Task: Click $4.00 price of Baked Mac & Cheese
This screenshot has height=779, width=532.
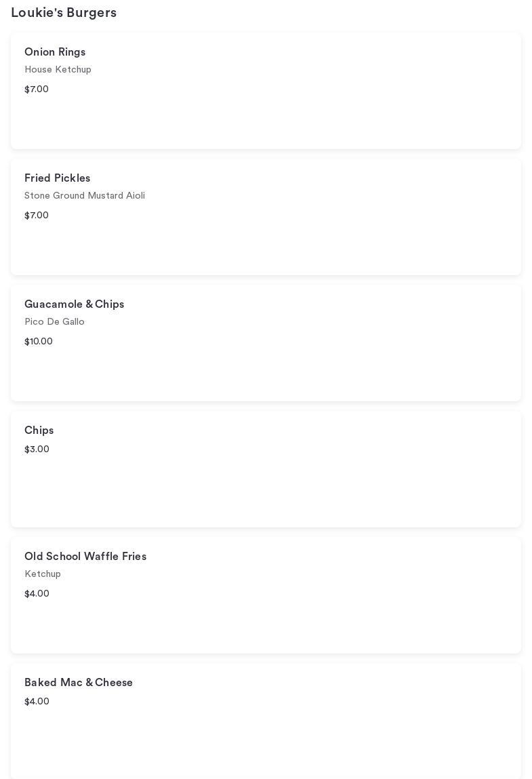Action: [x=37, y=702]
